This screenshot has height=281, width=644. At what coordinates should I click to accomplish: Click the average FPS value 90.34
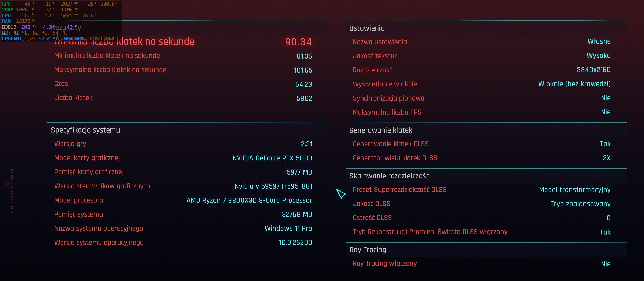coord(298,42)
